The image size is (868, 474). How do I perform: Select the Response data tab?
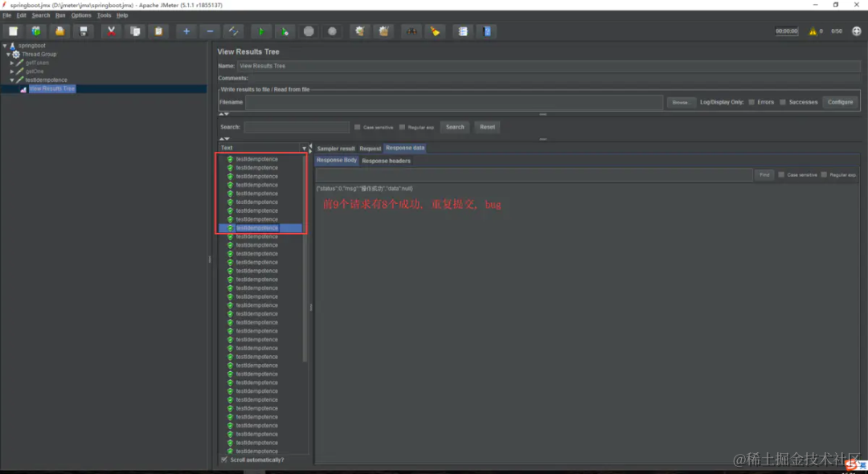[405, 149]
